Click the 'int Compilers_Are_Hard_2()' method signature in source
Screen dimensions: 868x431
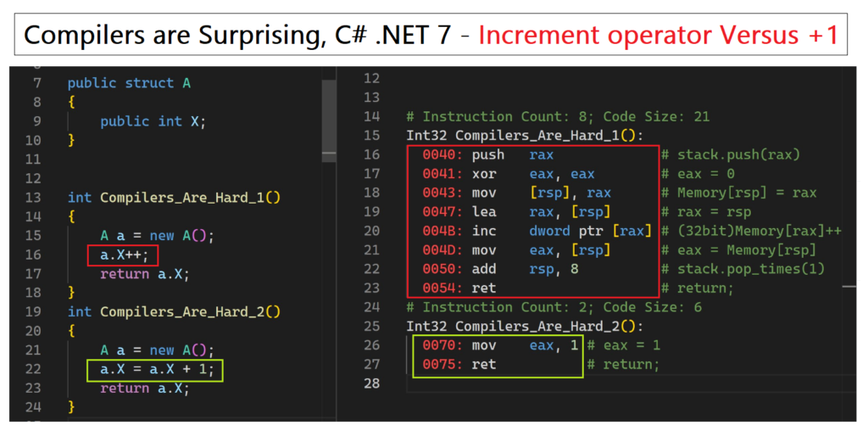(x=174, y=312)
